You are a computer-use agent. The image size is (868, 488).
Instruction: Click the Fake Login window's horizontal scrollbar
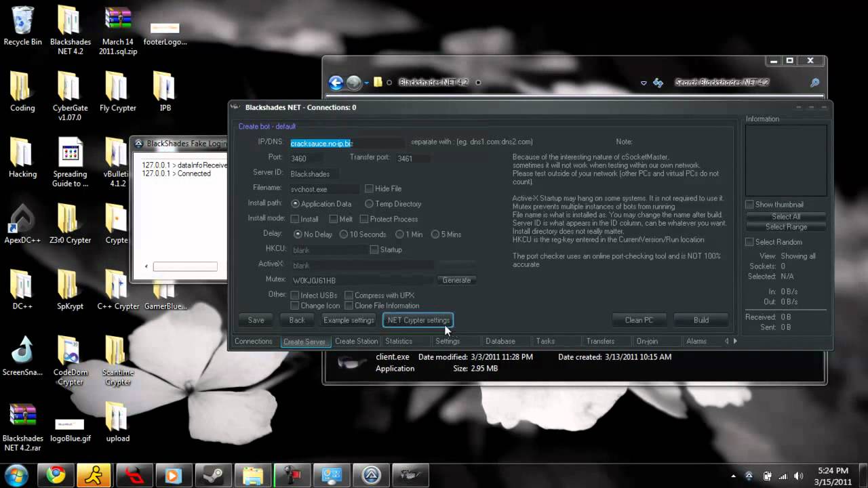pos(185,266)
